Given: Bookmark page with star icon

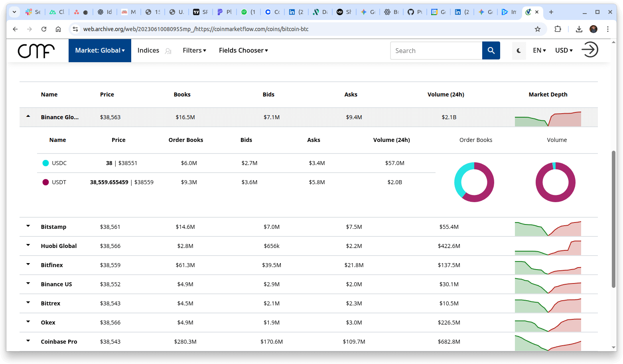Looking at the screenshot, I should coord(538,29).
